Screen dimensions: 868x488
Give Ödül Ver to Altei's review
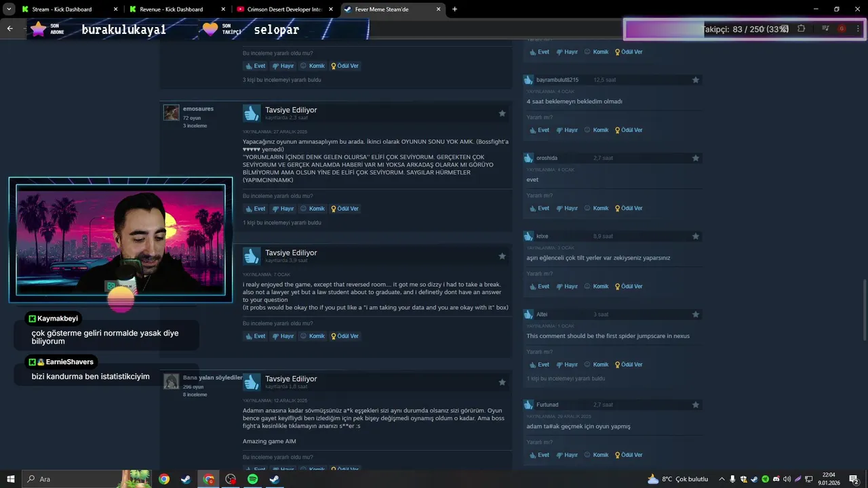[629, 365]
